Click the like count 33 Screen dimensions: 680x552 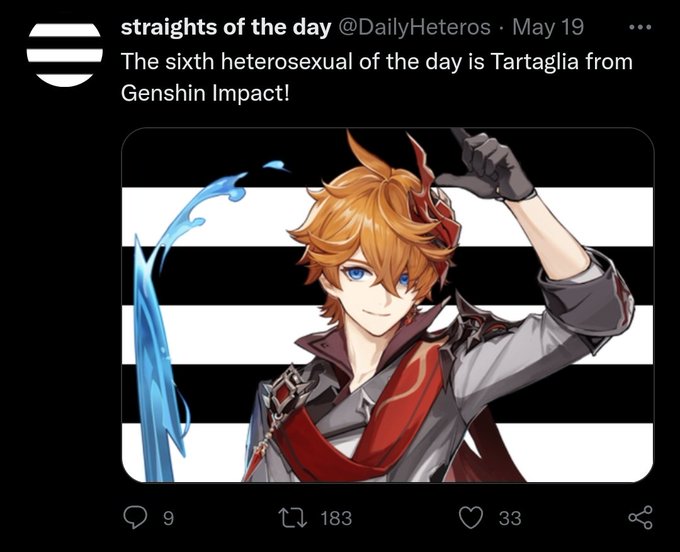510,518
